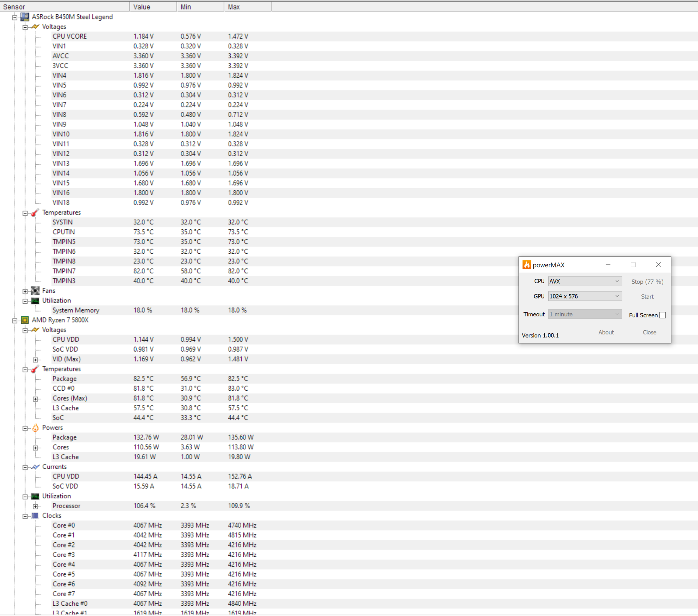Collapse the AMD Ryzen 7 5800X node
The height and width of the screenshot is (616, 698).
(15, 321)
